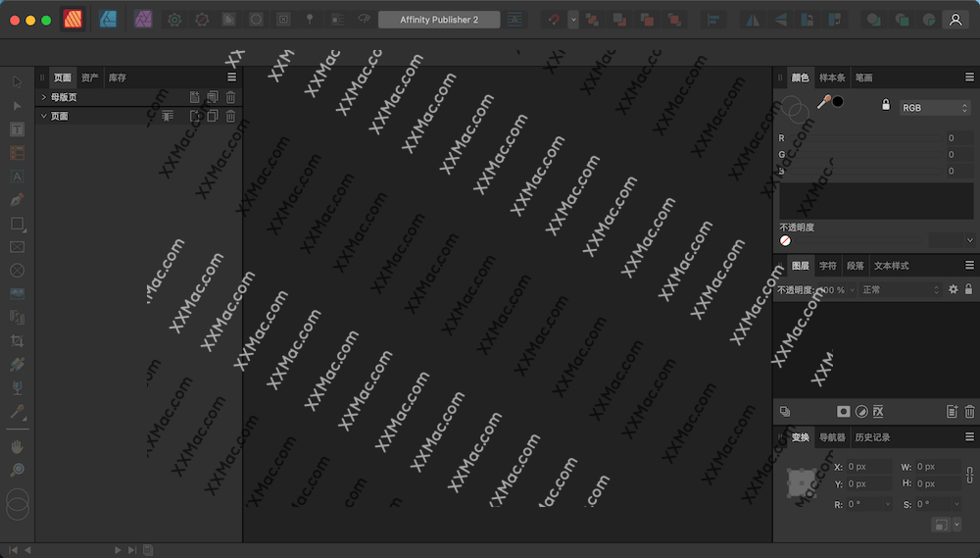Image resolution: width=980 pixels, height=558 pixels.
Task: Select the Colour Picker eyedropper tool
Action: [x=17, y=412]
